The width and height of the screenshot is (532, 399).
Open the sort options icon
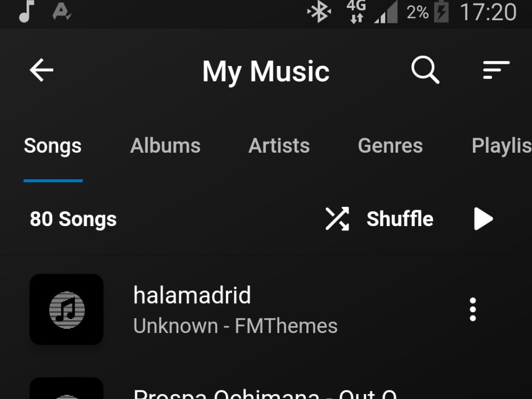[496, 70]
